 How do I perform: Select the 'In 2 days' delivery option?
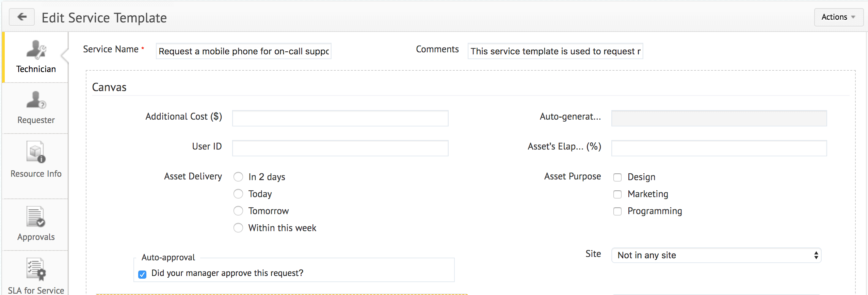238,177
